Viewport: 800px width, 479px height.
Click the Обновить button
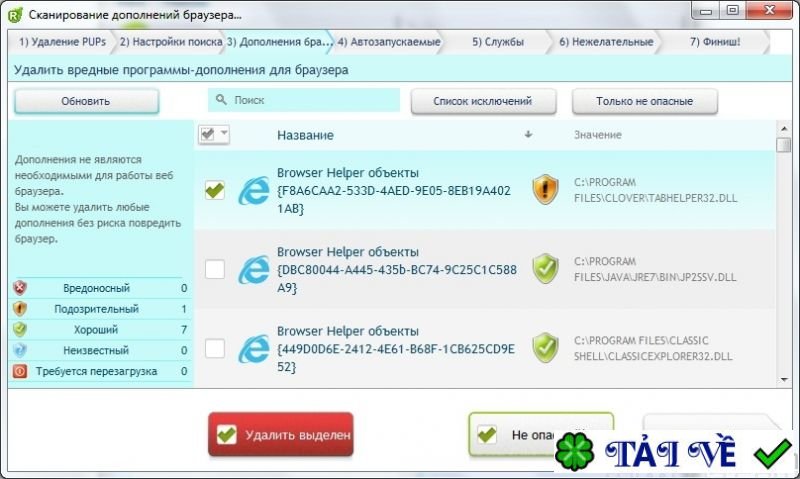[86, 101]
